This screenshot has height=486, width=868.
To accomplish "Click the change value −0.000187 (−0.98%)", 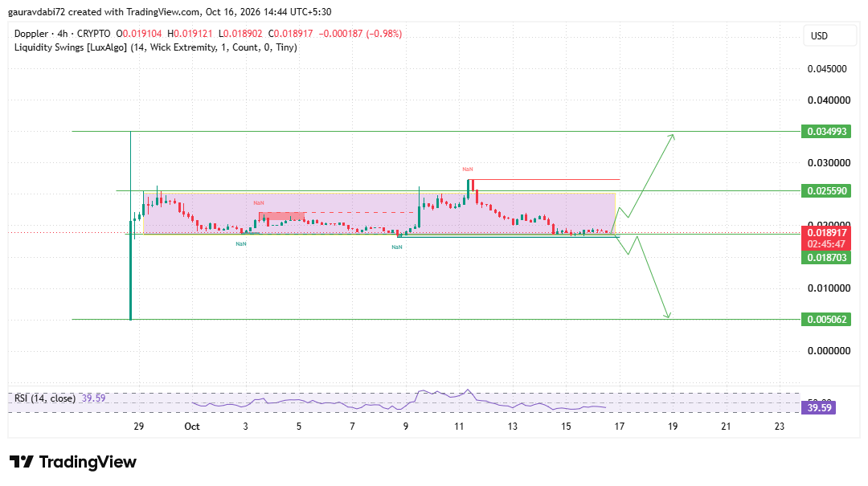I will tap(360, 34).
